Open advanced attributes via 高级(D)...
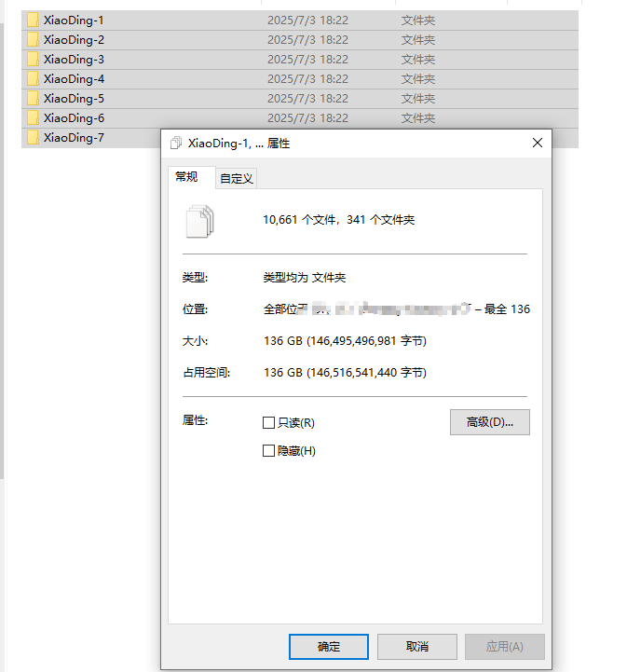This screenshot has width=627, height=672. pyautogui.click(x=490, y=422)
